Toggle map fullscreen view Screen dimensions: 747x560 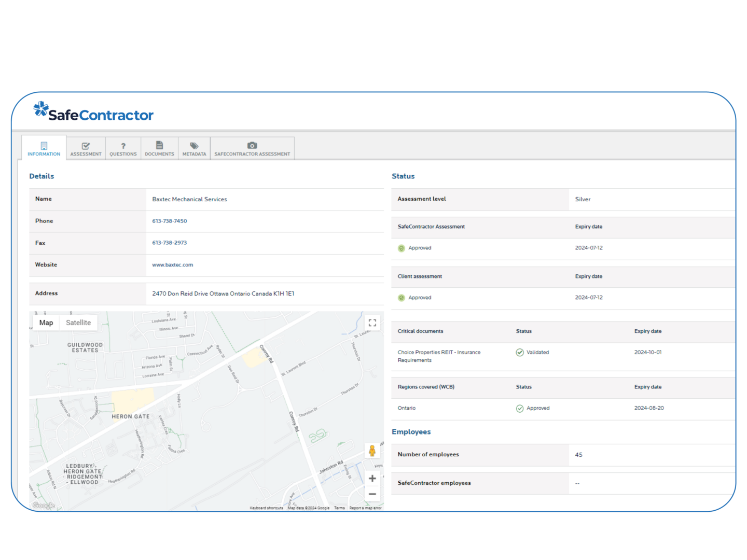[x=372, y=323]
